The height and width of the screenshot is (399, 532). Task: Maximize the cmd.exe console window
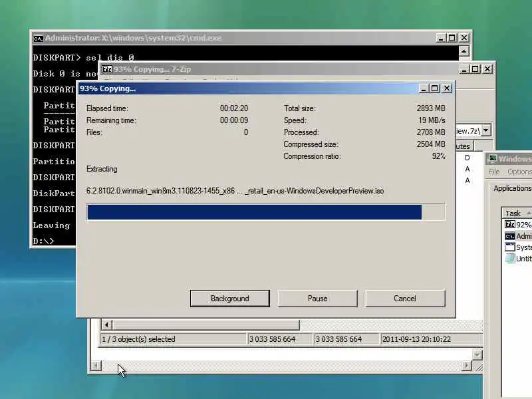[x=452, y=38]
